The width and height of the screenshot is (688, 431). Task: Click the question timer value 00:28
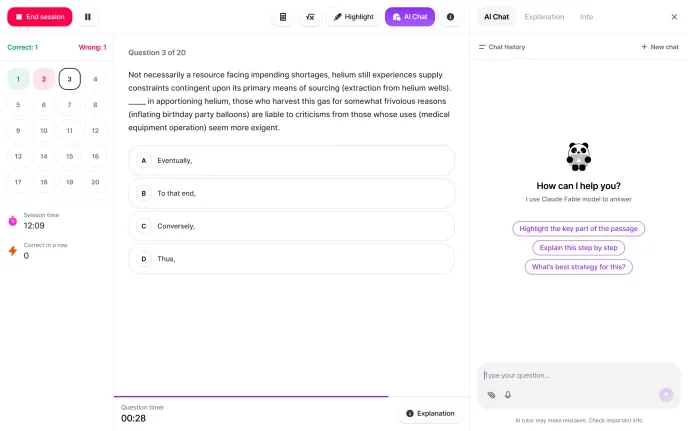(x=133, y=418)
